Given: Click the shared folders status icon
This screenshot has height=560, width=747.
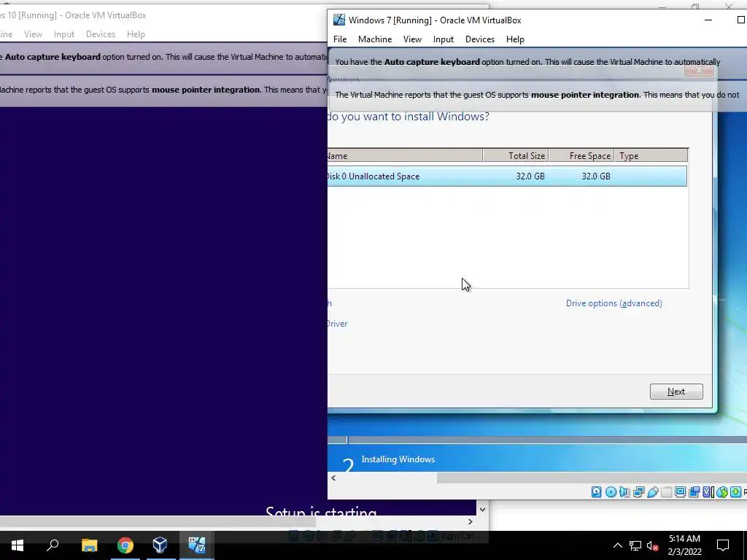Looking at the screenshot, I should pyautogui.click(x=667, y=492).
